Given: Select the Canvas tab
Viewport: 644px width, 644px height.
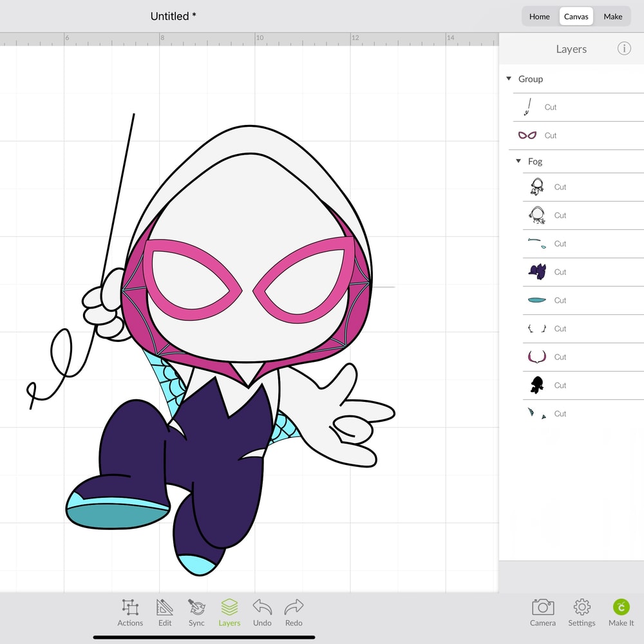Looking at the screenshot, I should [x=576, y=17].
